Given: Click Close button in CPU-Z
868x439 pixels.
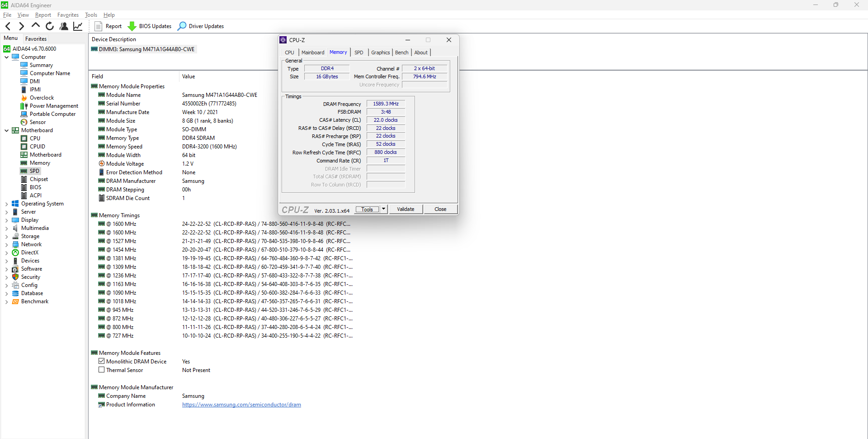Looking at the screenshot, I should 440,209.
